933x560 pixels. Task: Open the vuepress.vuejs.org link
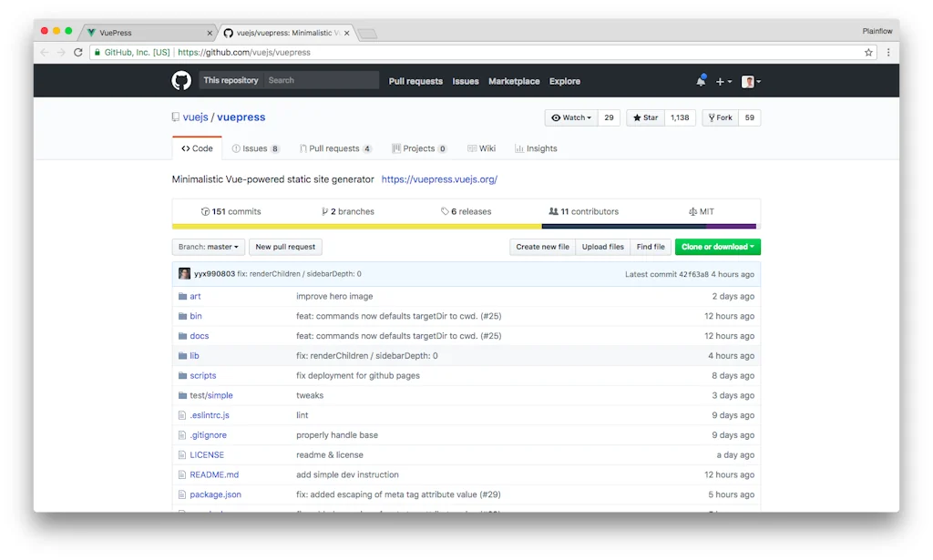(x=439, y=178)
